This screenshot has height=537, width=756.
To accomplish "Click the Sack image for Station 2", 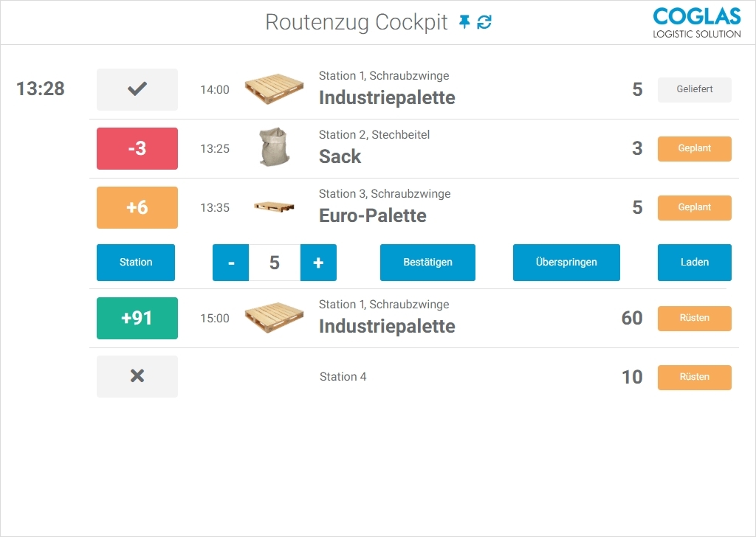I will click(274, 148).
